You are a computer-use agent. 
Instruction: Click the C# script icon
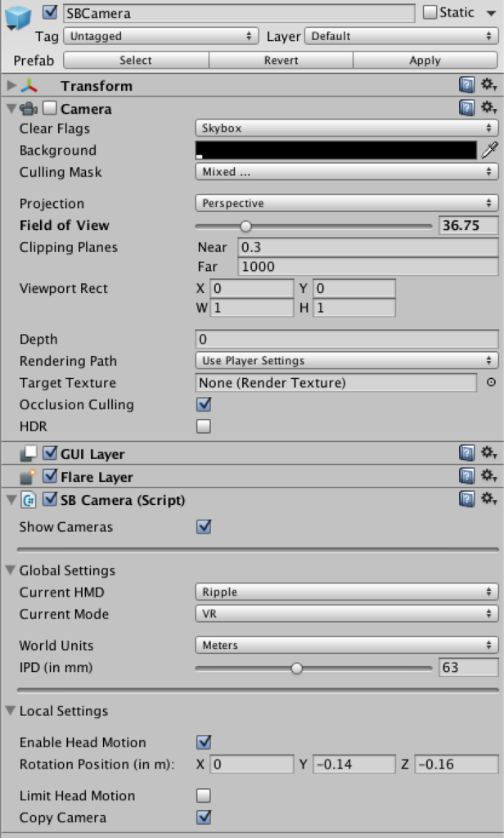pos(29,500)
